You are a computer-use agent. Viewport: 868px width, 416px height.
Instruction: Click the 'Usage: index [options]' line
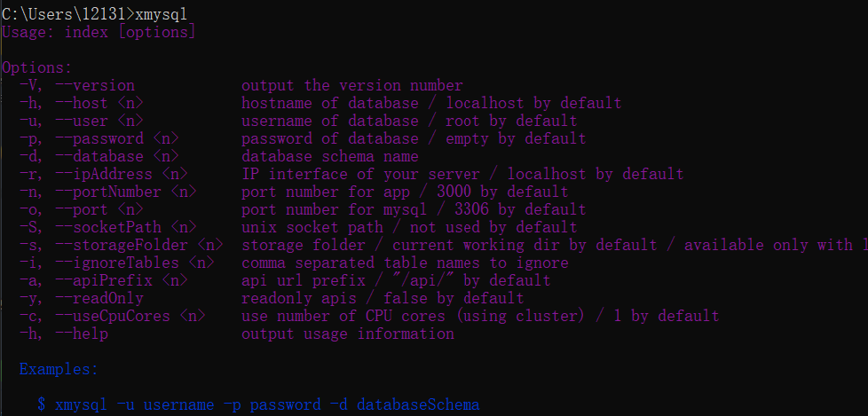[x=99, y=32]
